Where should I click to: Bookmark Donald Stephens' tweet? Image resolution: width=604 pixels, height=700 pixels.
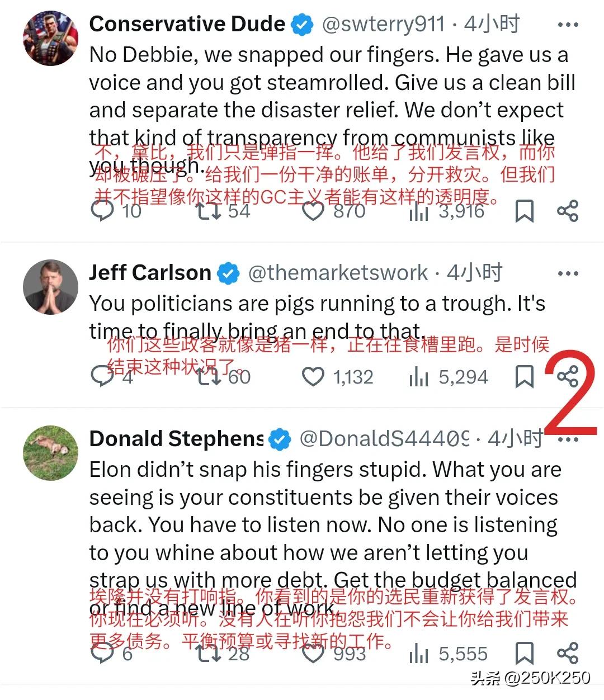coord(524,653)
